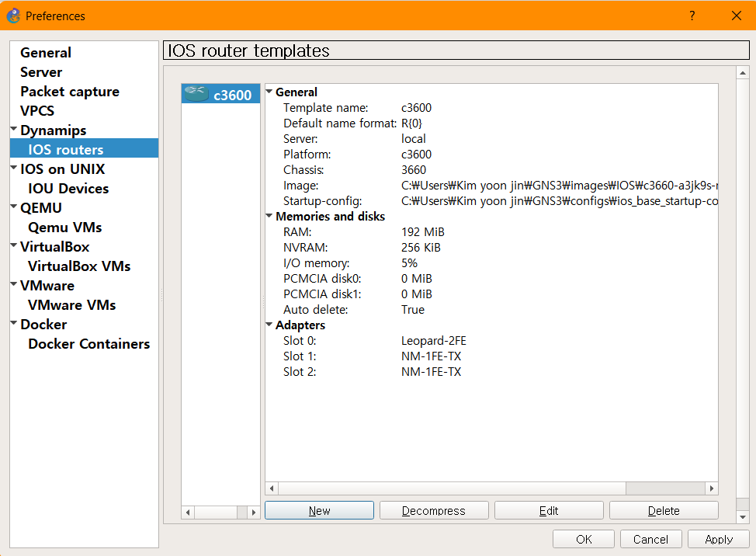The height and width of the screenshot is (556, 756).
Task: Click the Decompress button
Action: [x=434, y=510]
